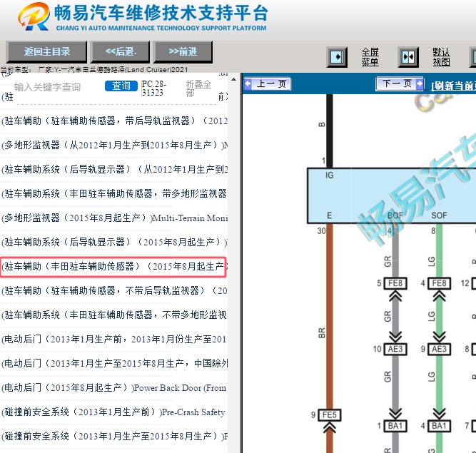Open 电动后门（2013年1月生产前）item
Image resolution: width=476 pixels, height=453 pixels.
(x=114, y=340)
